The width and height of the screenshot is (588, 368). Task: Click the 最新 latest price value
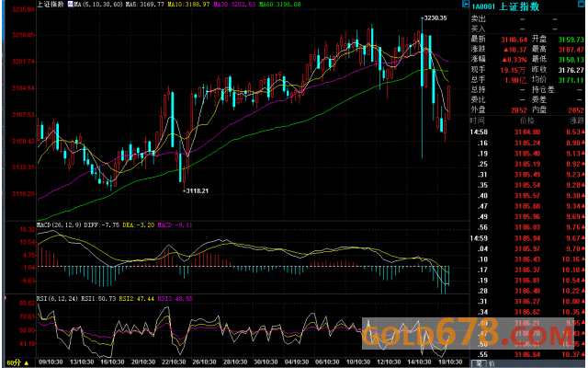(514, 39)
